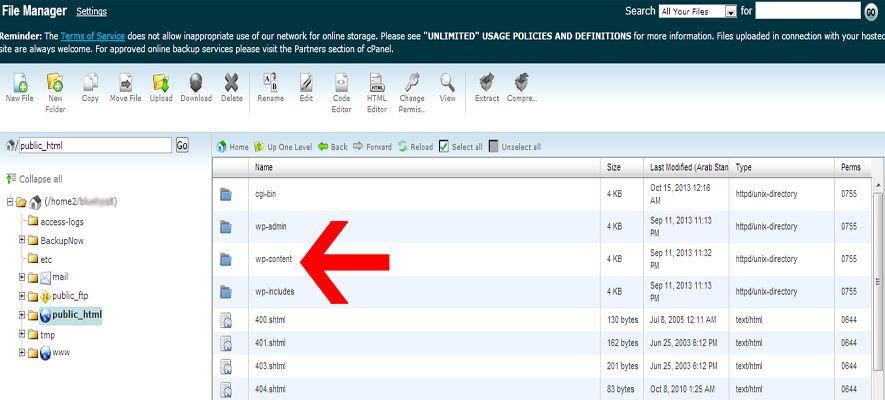The image size is (885, 400).
Task: Click the Unselect all checkbox
Action: [x=494, y=146]
